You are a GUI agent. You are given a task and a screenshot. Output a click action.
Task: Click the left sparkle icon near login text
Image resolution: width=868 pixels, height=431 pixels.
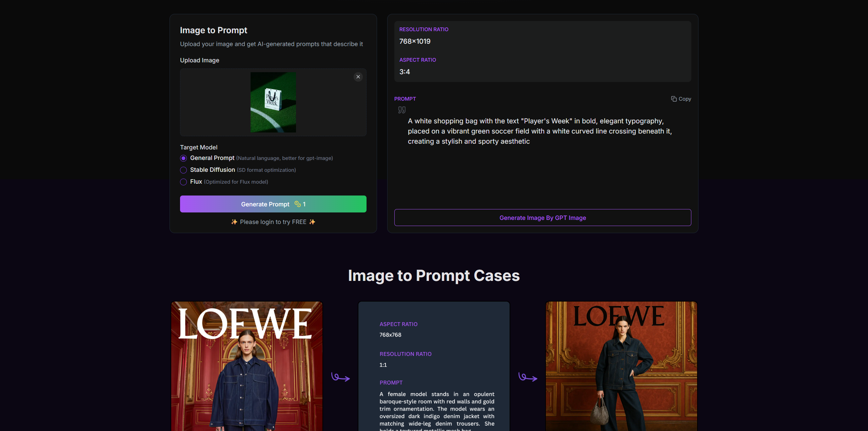point(234,222)
